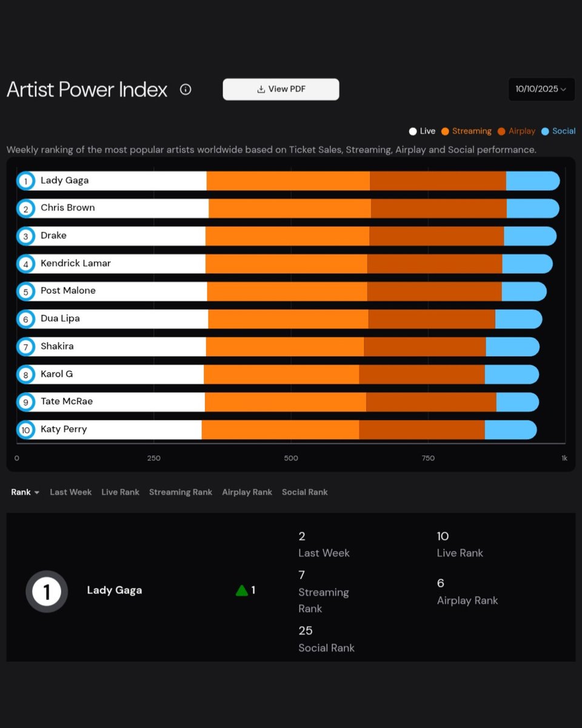582x728 pixels.
Task: Open the info icon beside Artist Power Index
Action: 186,90
